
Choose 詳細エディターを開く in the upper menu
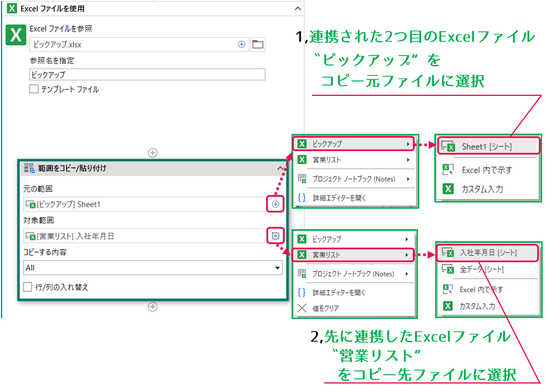pyautogui.click(x=354, y=198)
